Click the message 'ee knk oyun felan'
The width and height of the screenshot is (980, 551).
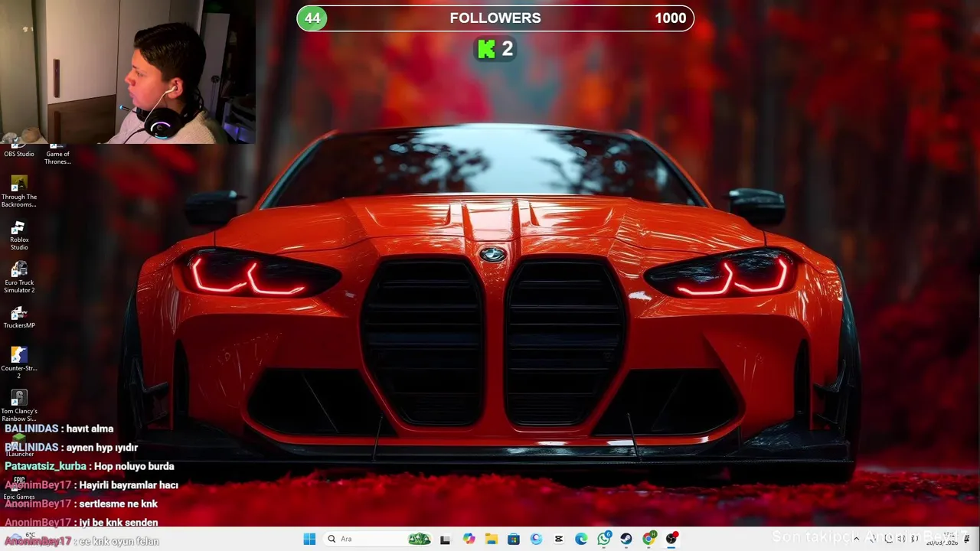point(119,541)
